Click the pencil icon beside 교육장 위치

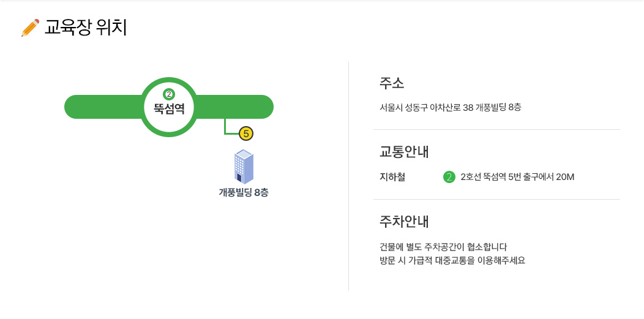pyautogui.click(x=30, y=28)
